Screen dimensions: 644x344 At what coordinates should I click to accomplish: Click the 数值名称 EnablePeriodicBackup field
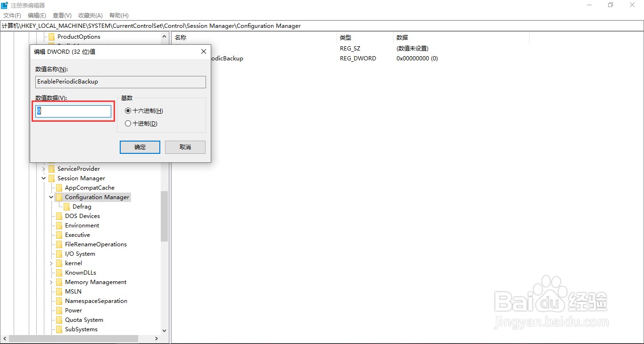point(121,82)
